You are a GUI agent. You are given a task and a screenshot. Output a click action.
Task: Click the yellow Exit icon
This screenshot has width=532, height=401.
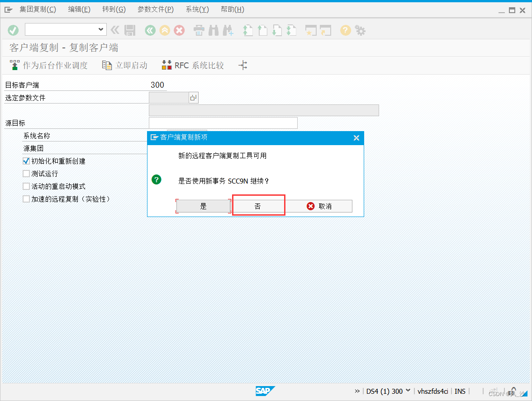tap(165, 30)
